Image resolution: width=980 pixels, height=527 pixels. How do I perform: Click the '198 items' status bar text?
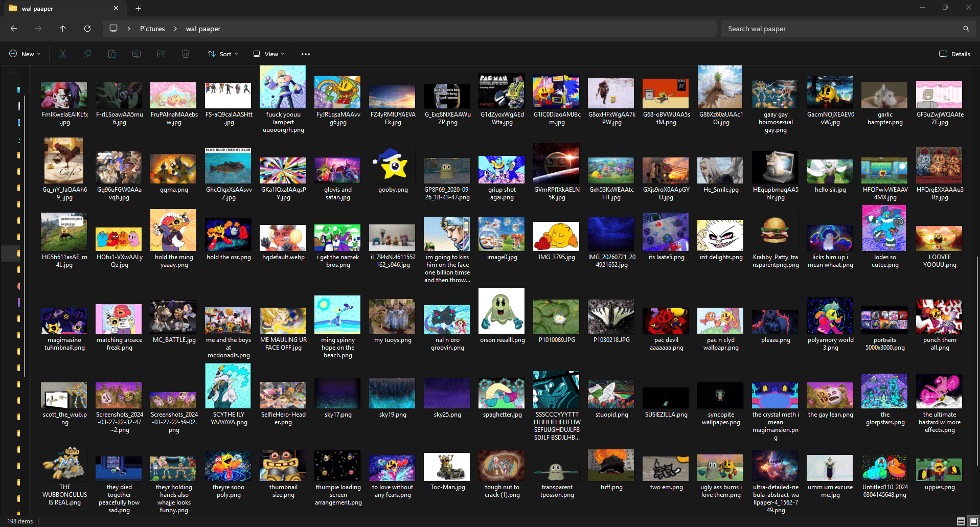coord(20,521)
